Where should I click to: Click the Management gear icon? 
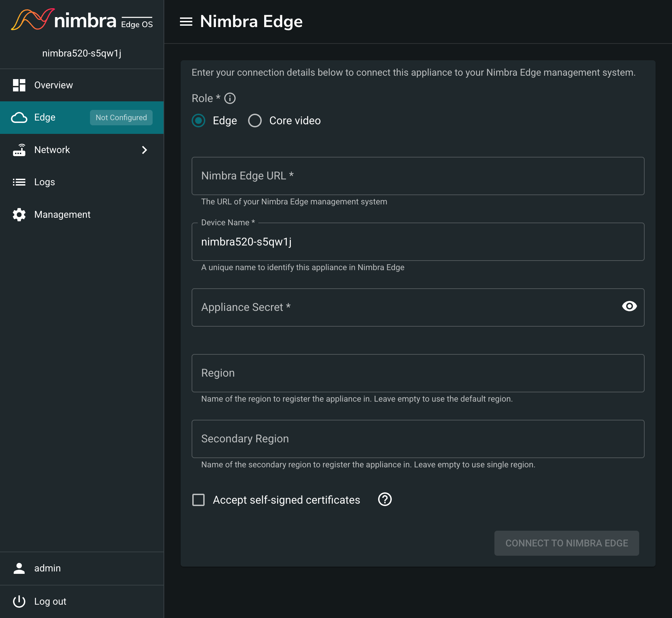[x=19, y=215]
